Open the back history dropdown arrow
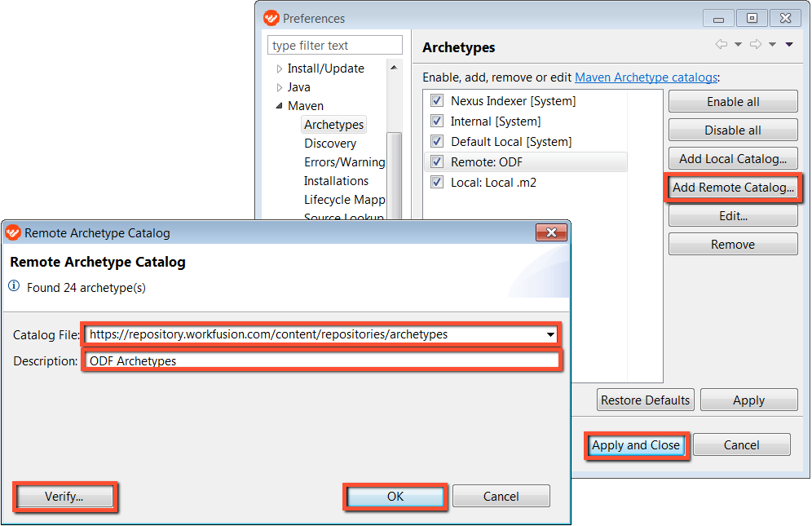 738,45
